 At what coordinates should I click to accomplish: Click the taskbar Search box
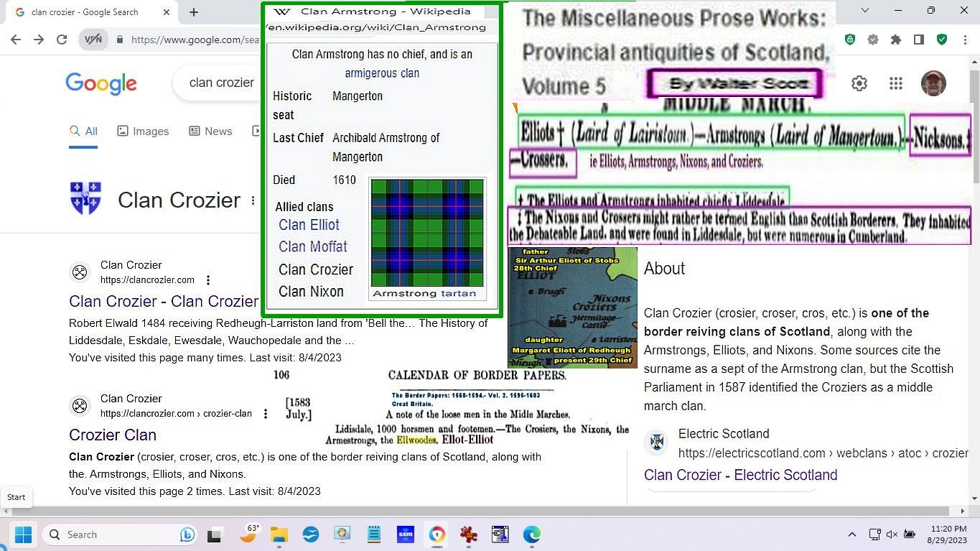(120, 534)
